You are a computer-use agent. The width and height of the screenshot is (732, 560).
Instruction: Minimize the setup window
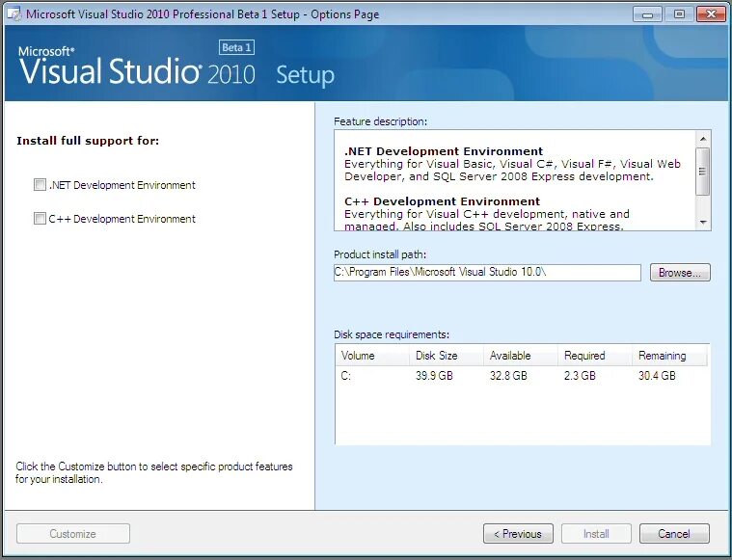pos(647,14)
